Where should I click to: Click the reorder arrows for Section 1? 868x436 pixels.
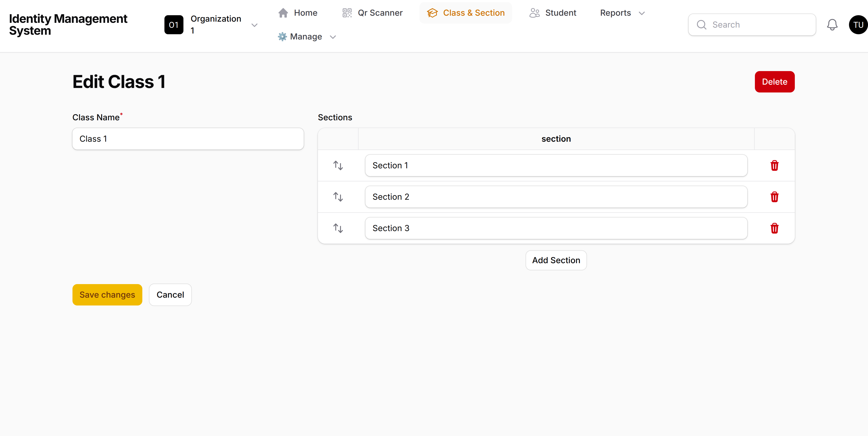point(338,165)
